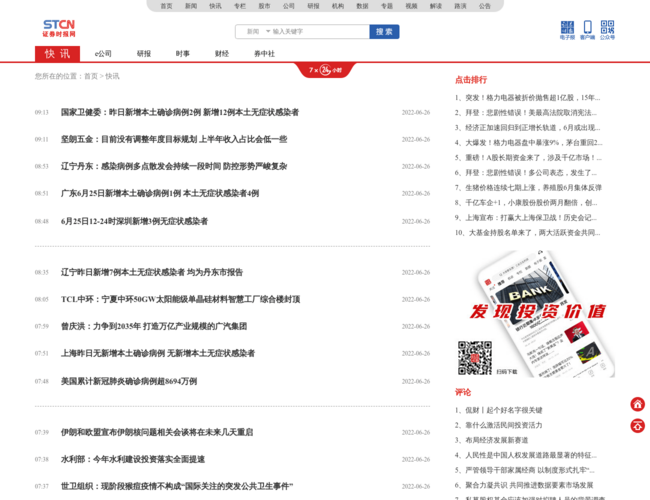Click the 7×24小时 red badge
650x500 pixels.
click(325, 70)
